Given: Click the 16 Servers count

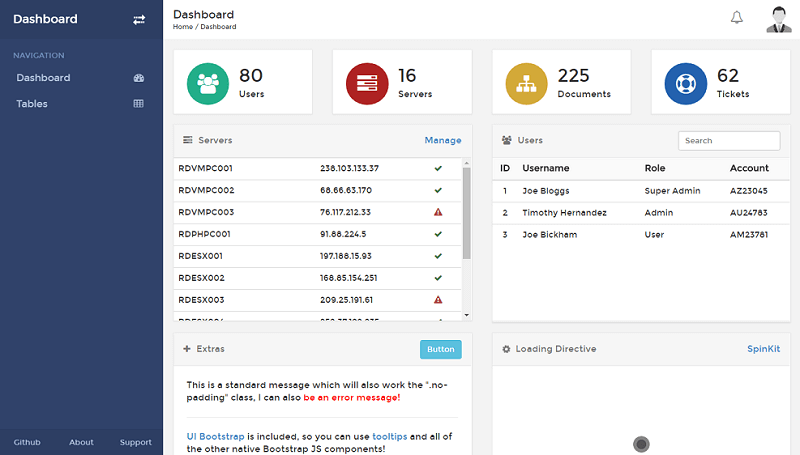Looking at the screenshot, I should 407,75.
